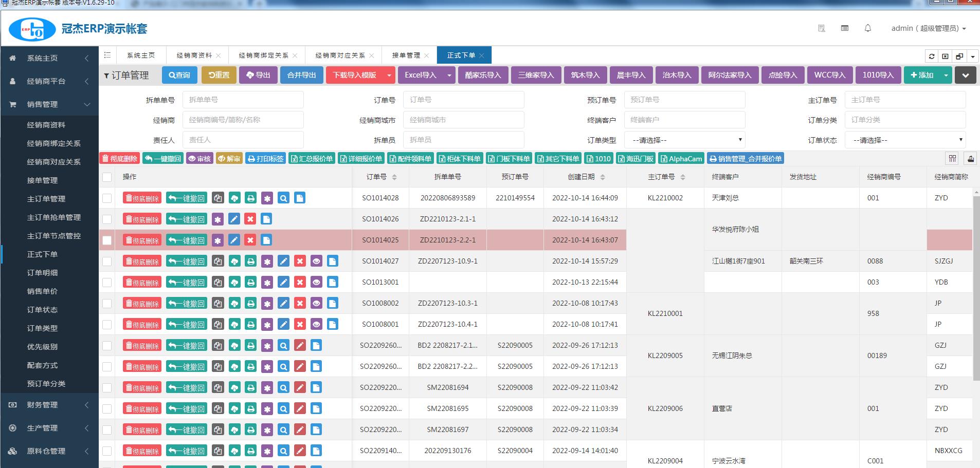This screenshot has height=468, width=980.
Task: Click the printer icon in row SO1008001
Action: tap(251, 324)
